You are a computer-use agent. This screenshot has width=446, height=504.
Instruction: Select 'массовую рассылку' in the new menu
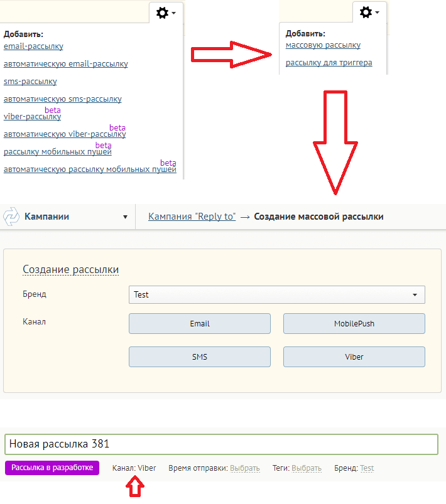click(x=323, y=45)
